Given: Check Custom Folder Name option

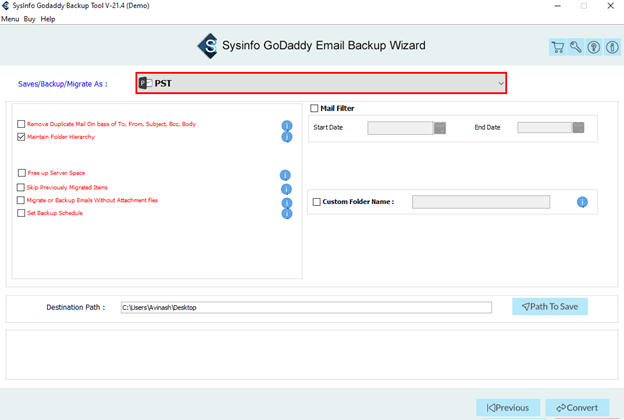Looking at the screenshot, I should pos(317,202).
